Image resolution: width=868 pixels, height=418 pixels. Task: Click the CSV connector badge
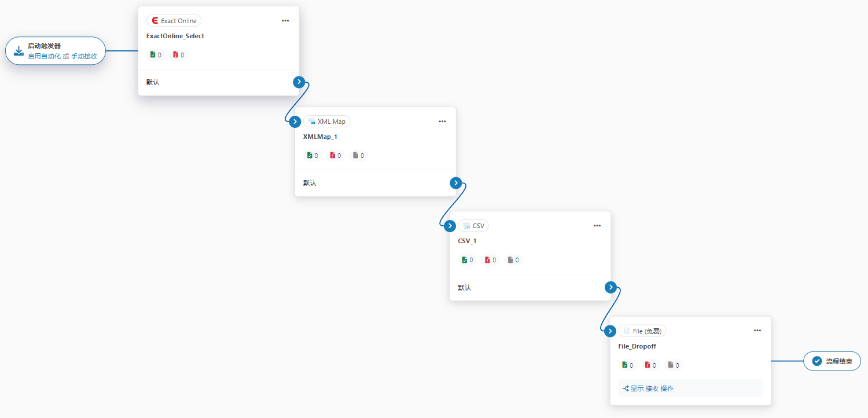click(473, 226)
